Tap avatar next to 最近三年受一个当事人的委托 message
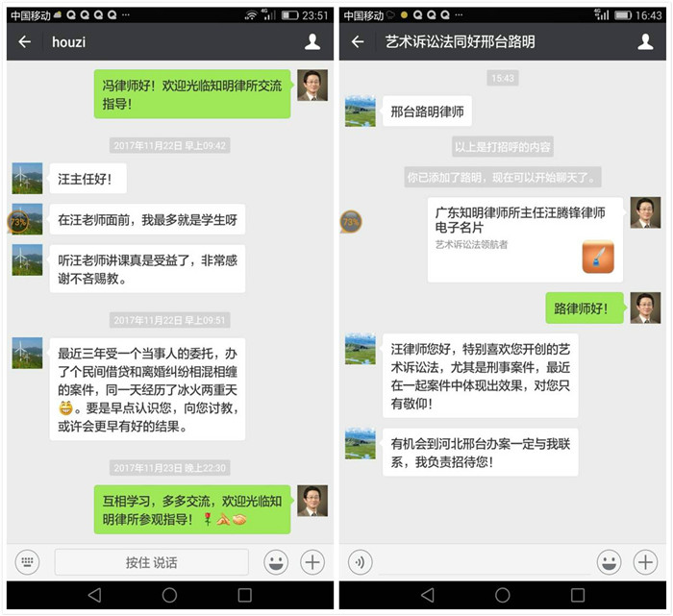This screenshot has height=616, width=673. coord(27,353)
